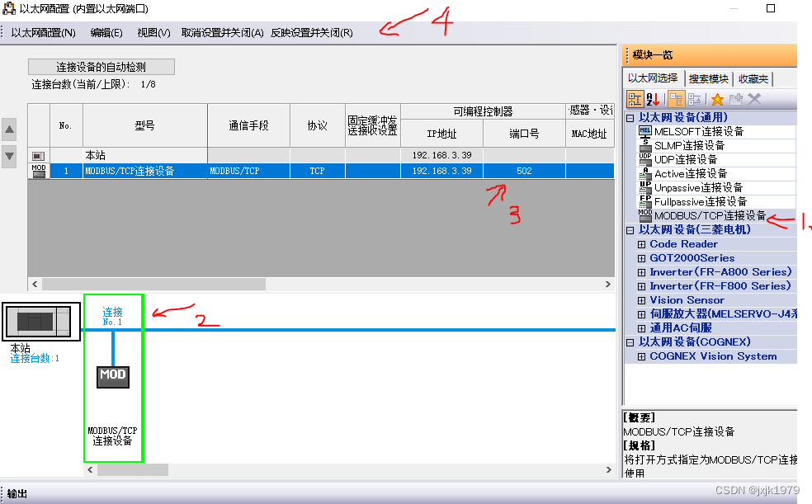Select the tree display toolbar icon

(x=635, y=98)
